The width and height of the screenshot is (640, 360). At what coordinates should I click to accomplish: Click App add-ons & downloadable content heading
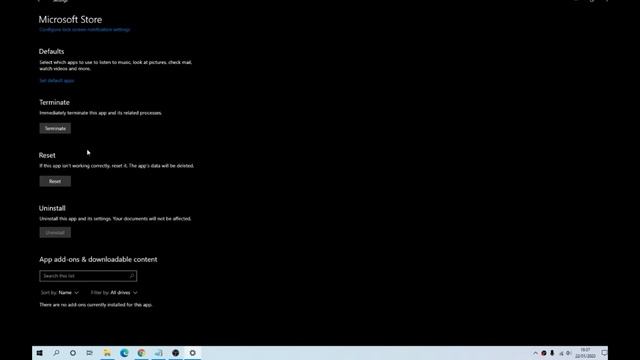click(98, 260)
